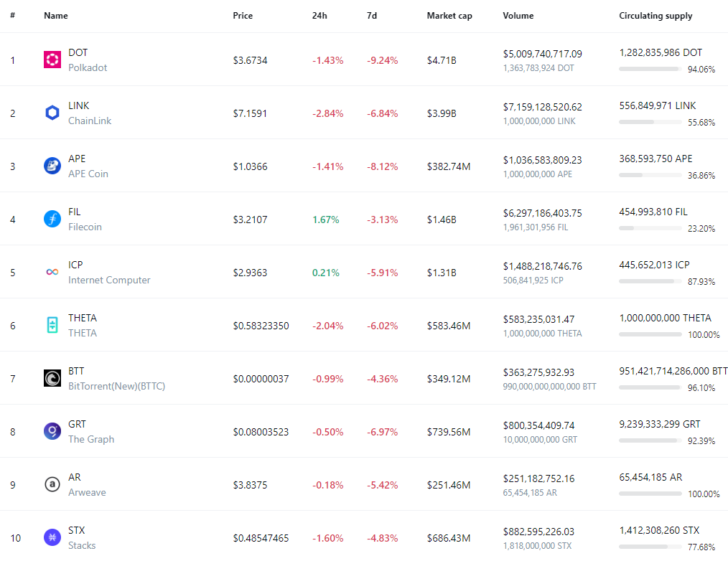Sort by the Market cap header
Viewport: 728px width, 561px height.
(449, 16)
